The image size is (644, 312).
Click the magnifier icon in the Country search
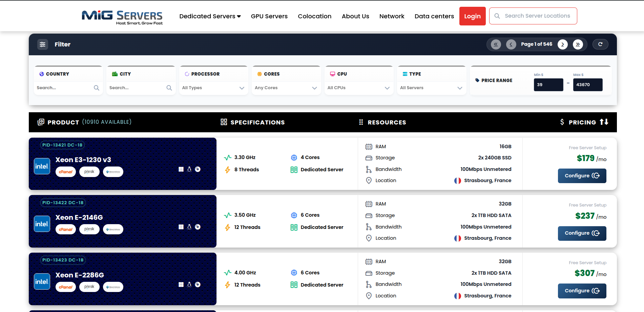pos(96,88)
